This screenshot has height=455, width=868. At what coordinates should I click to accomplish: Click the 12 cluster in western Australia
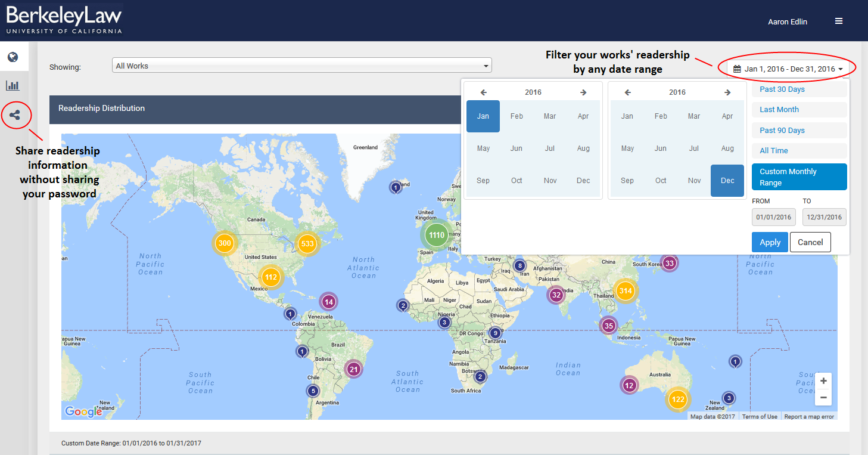pos(629,385)
